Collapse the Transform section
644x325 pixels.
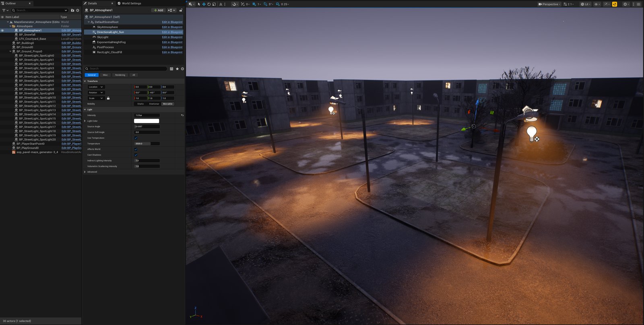(x=85, y=81)
